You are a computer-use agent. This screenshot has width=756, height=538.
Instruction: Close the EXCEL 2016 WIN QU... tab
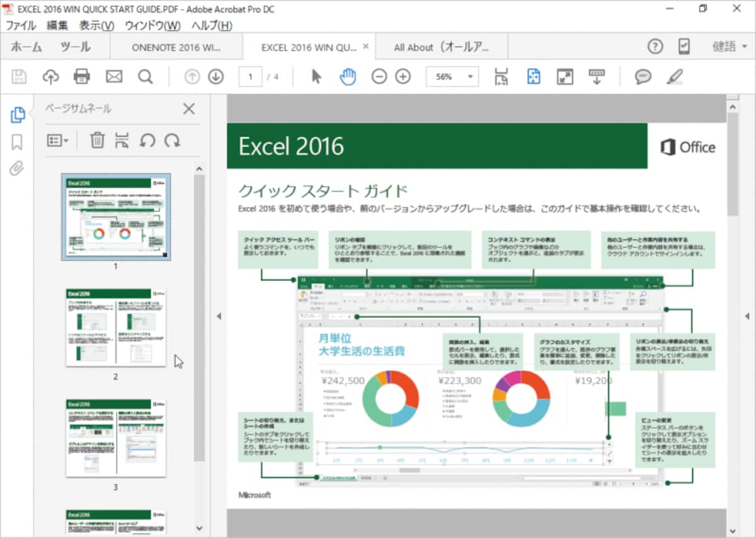[x=364, y=47]
